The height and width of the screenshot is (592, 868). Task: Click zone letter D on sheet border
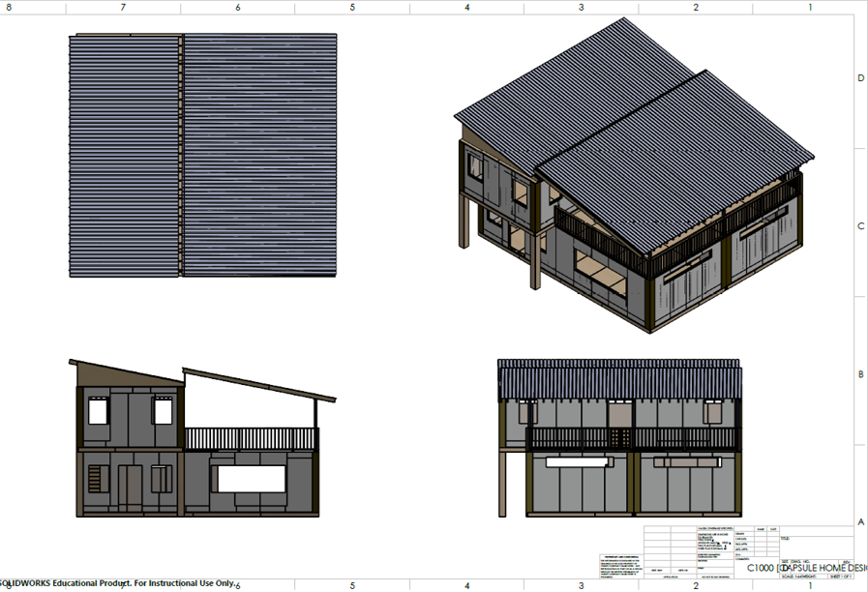pyautogui.click(x=860, y=78)
